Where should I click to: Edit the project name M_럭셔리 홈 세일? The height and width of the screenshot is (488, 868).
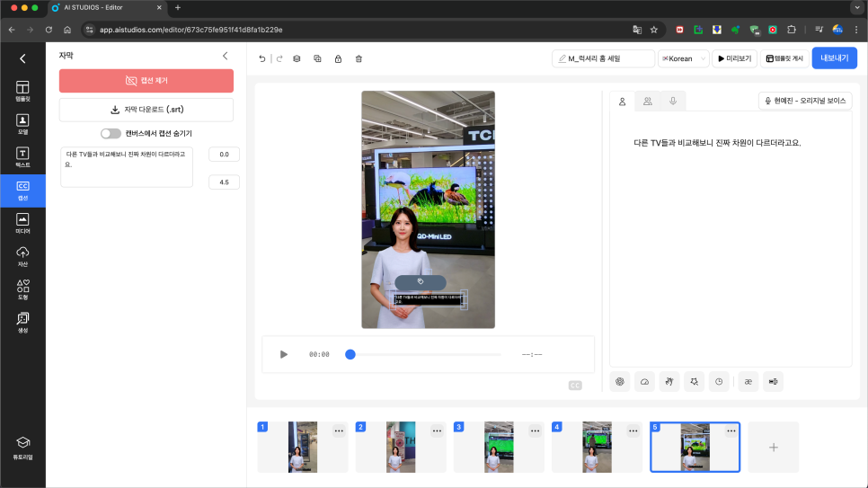tap(604, 58)
